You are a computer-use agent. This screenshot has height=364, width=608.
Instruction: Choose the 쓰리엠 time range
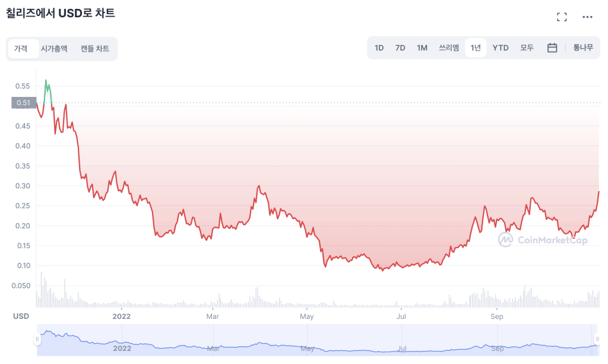(x=449, y=48)
